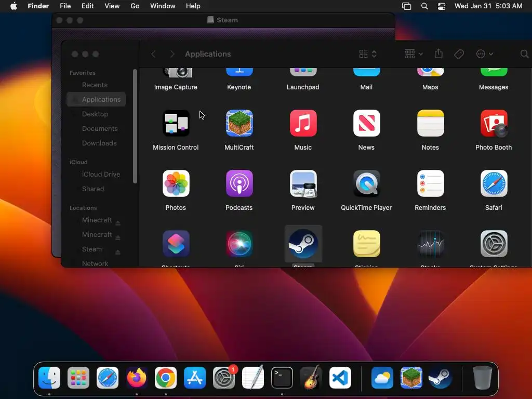Open the Share toolbar button
The width and height of the screenshot is (532, 399).
pyautogui.click(x=438, y=54)
